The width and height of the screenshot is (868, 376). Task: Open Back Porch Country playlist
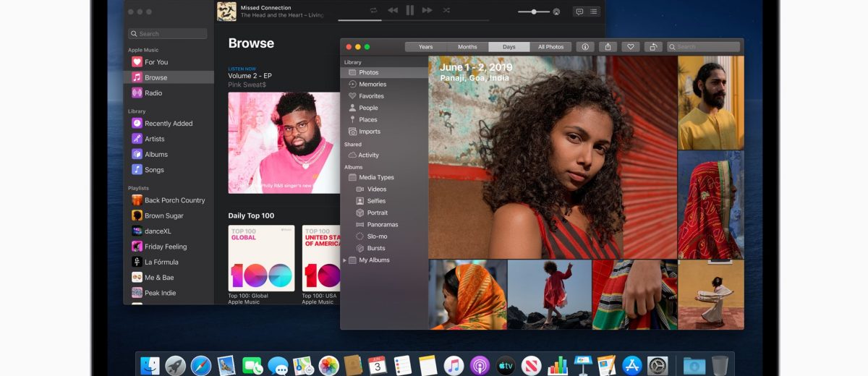[x=169, y=200]
